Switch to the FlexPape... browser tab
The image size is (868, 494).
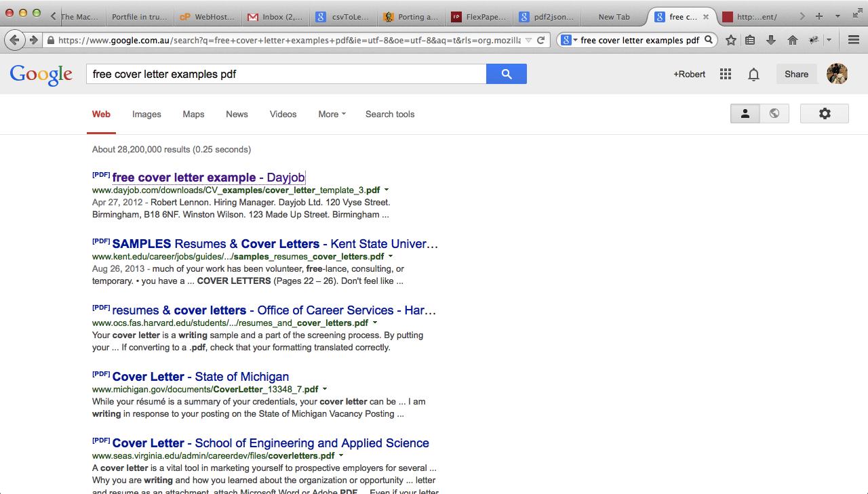coord(479,16)
